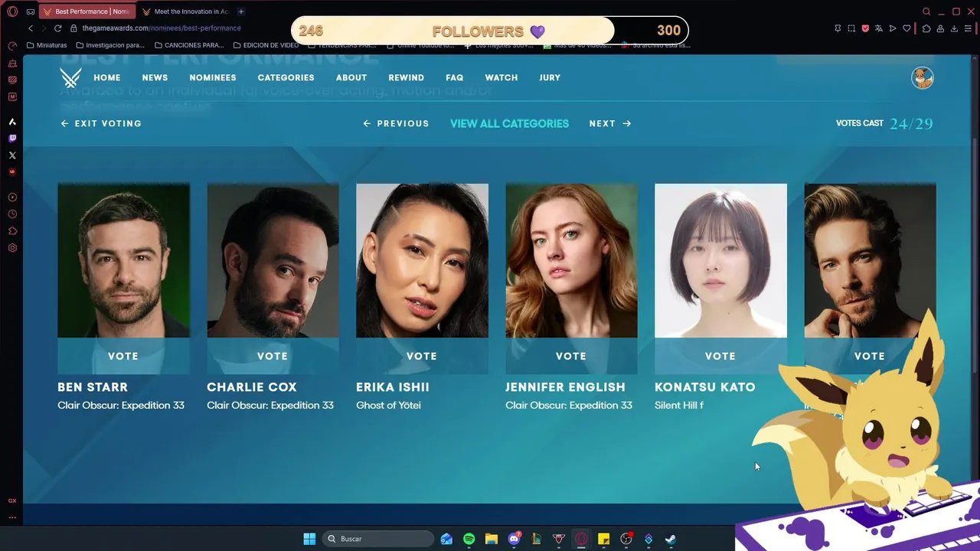Open the Miniaturas bookmarks folder
The width and height of the screenshot is (980, 551).
pos(47,45)
